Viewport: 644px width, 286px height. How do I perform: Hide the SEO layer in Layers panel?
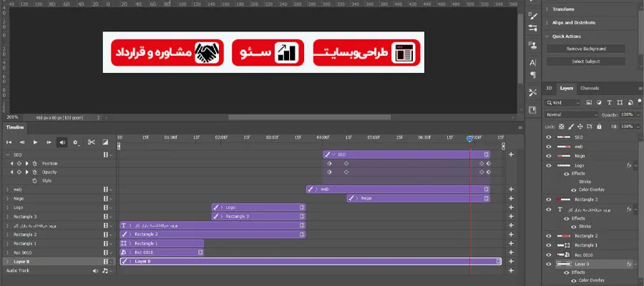pyautogui.click(x=548, y=137)
